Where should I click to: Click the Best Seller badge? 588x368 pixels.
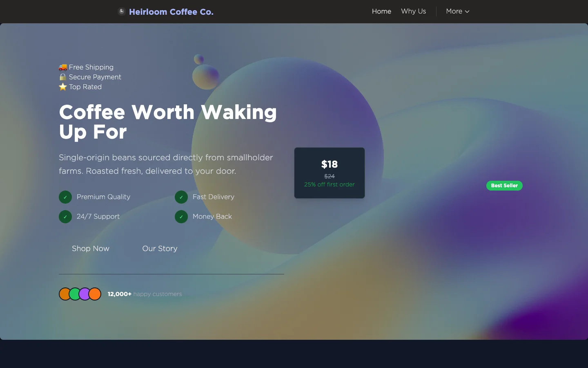(504, 186)
